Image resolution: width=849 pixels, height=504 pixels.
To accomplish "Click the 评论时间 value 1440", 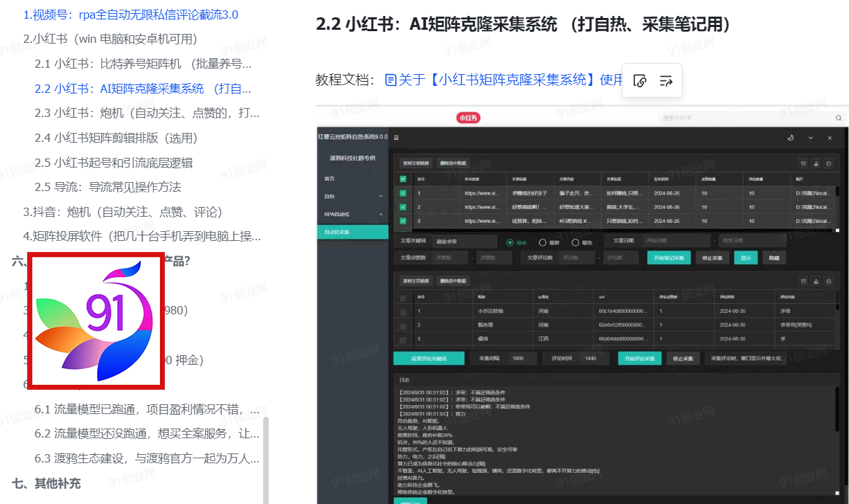I will pos(595,359).
